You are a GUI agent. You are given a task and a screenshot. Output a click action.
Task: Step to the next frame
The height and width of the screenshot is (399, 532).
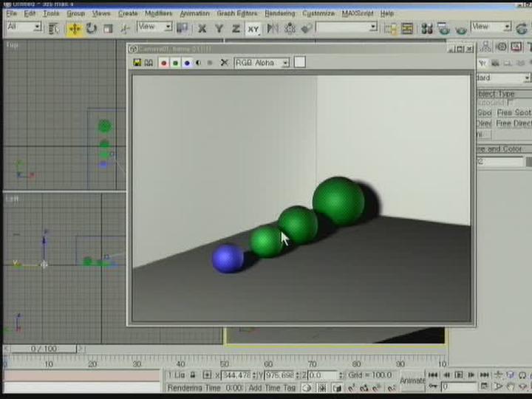point(471,375)
